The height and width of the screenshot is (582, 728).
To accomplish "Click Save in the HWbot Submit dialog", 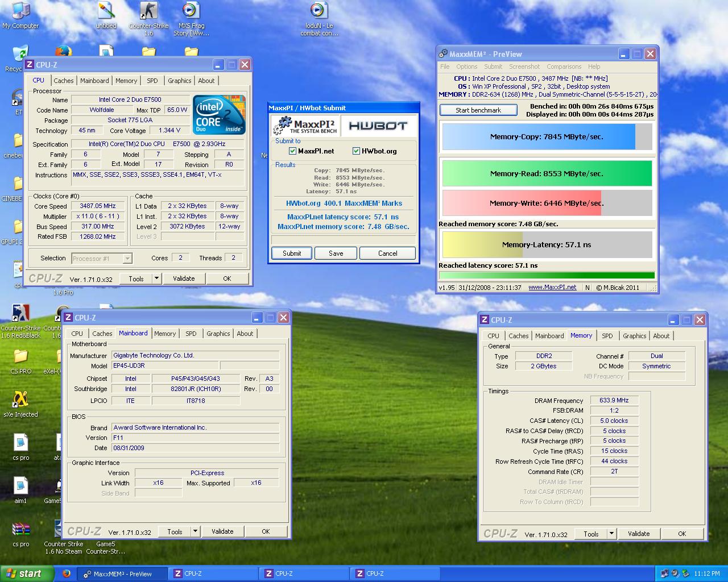I will click(336, 253).
